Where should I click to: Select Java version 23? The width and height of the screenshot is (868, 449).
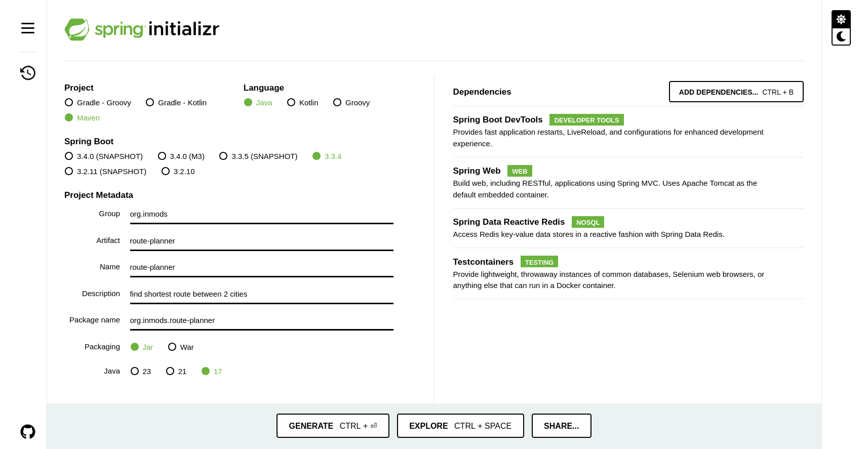pyautogui.click(x=141, y=372)
